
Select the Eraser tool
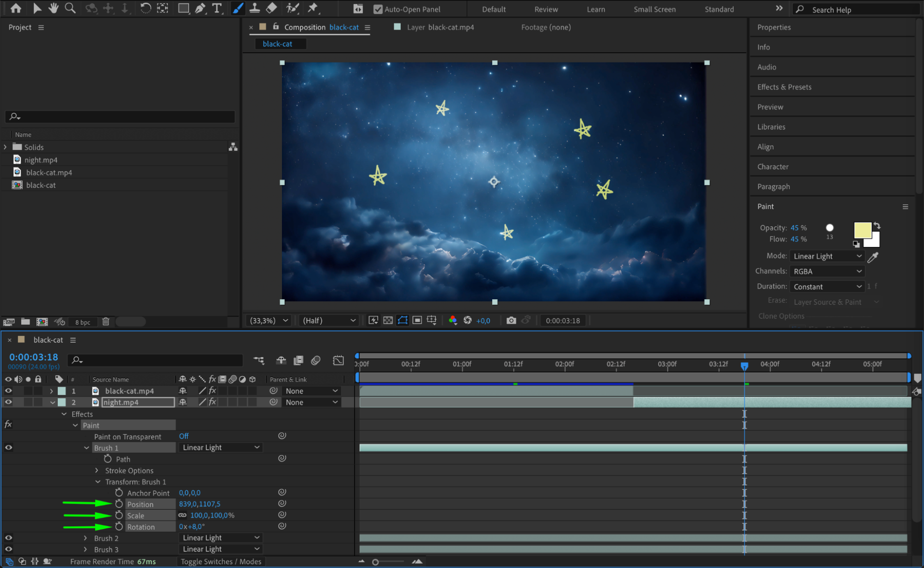click(x=272, y=8)
